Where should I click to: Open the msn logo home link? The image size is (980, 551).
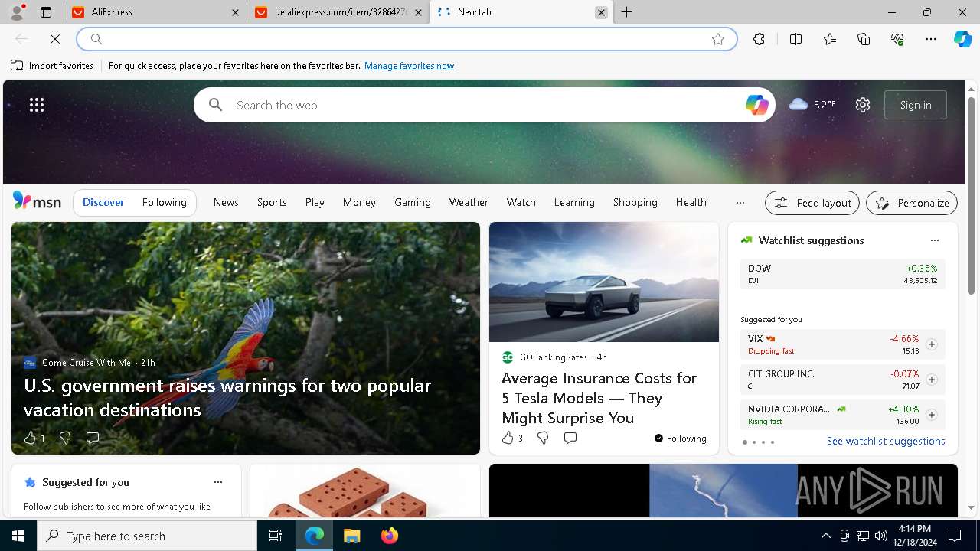[37, 201]
